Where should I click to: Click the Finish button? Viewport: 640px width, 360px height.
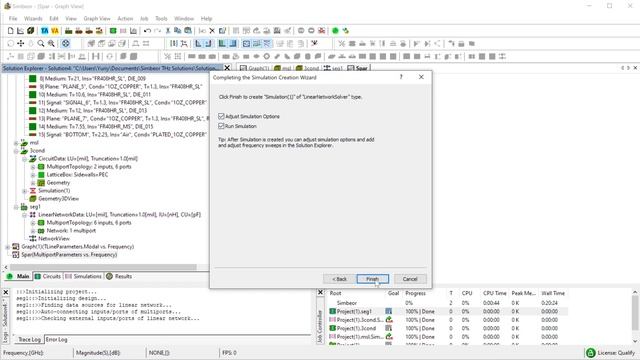[x=372, y=279]
